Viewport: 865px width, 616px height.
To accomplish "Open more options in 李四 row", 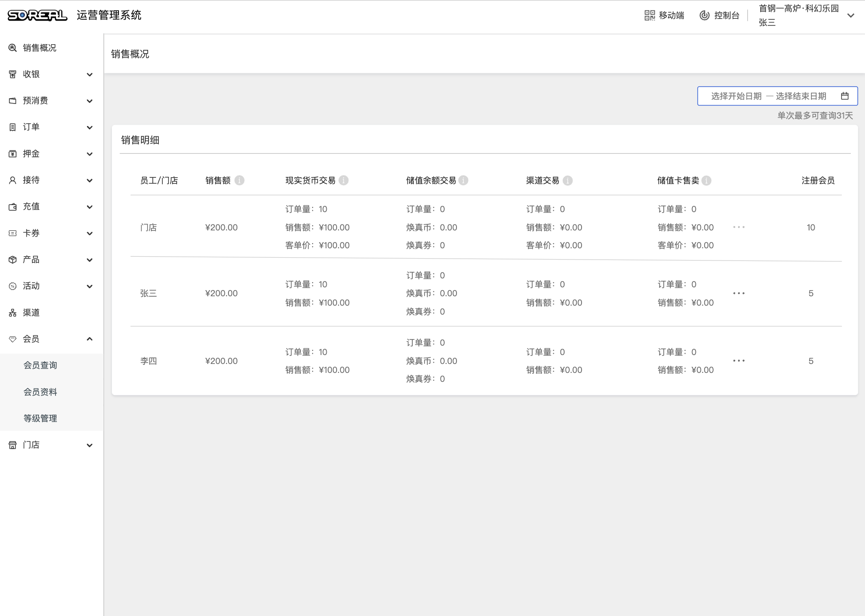I will point(739,361).
